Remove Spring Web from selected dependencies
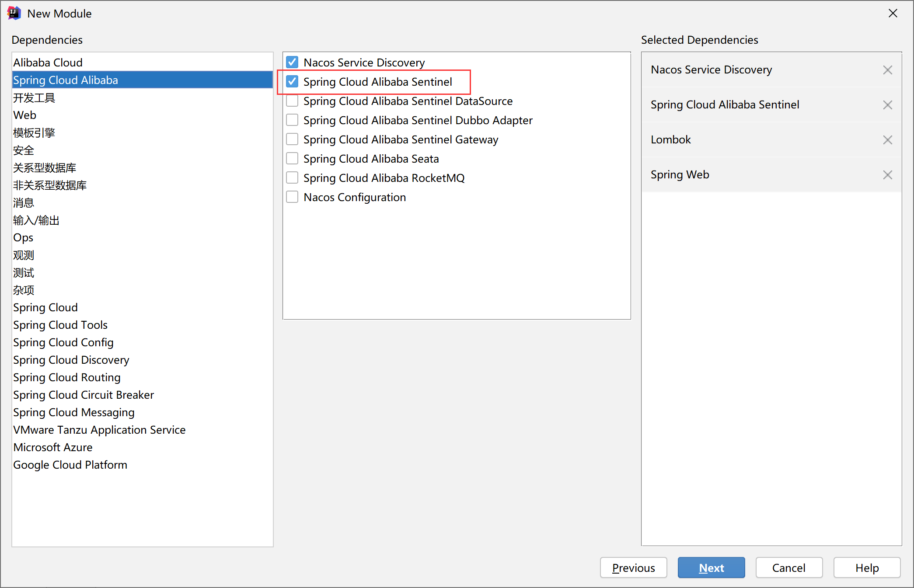914x588 pixels. coord(887,175)
